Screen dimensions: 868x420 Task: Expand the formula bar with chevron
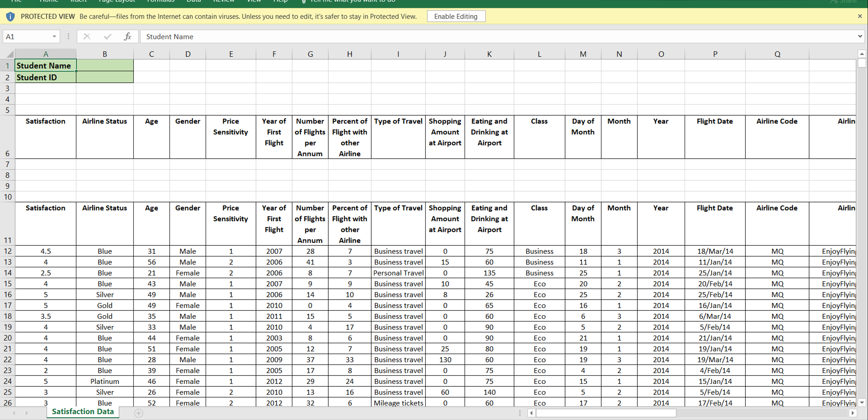click(x=860, y=37)
